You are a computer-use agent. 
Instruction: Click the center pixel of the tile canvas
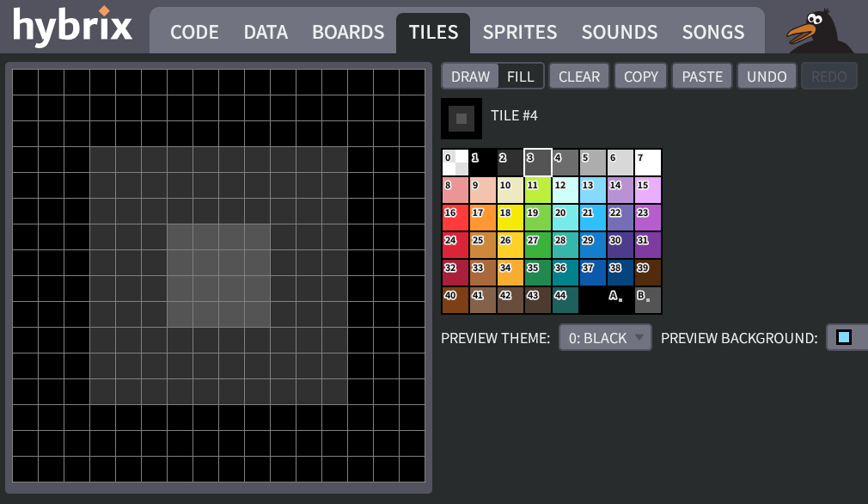[x=217, y=277]
